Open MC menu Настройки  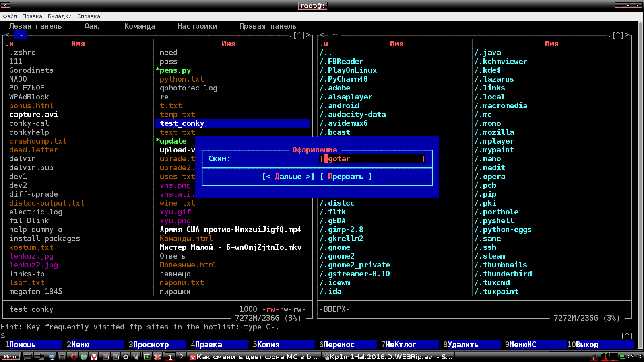pos(197,26)
